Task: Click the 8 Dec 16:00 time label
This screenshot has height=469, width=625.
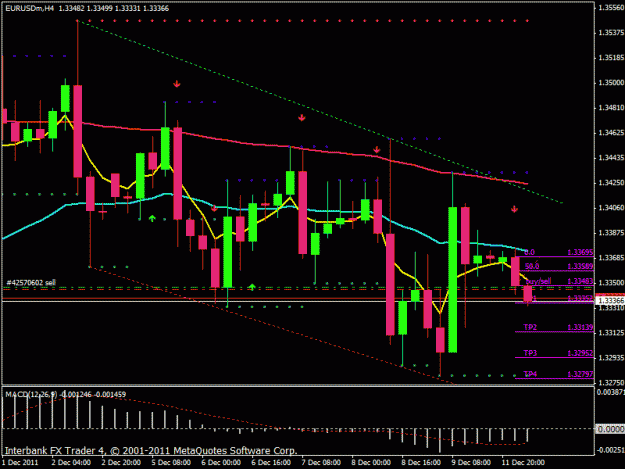Action: [x=421, y=463]
